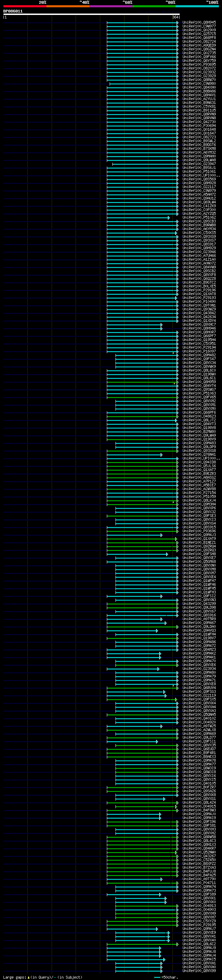Open hit UniRef100_Q9M482

(x=199, y=355)
